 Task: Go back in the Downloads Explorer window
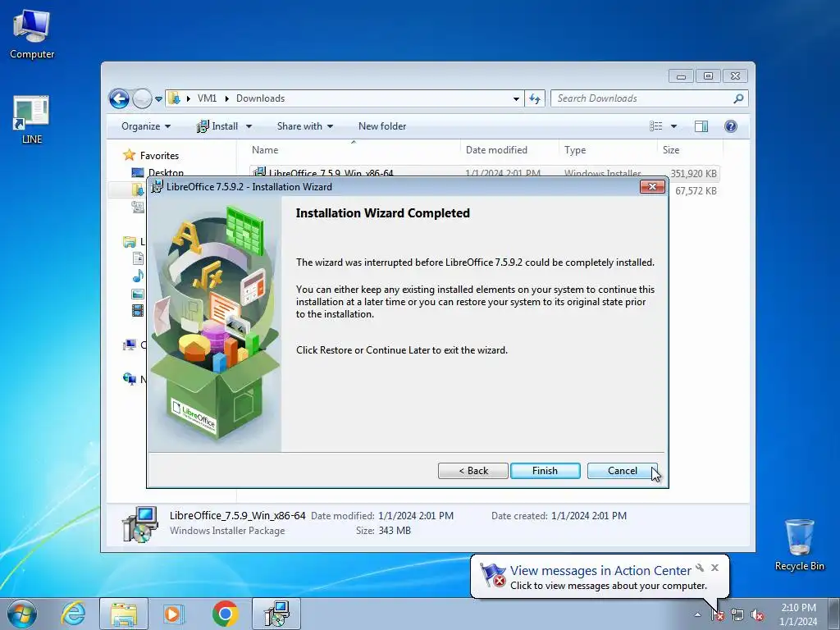pos(119,98)
